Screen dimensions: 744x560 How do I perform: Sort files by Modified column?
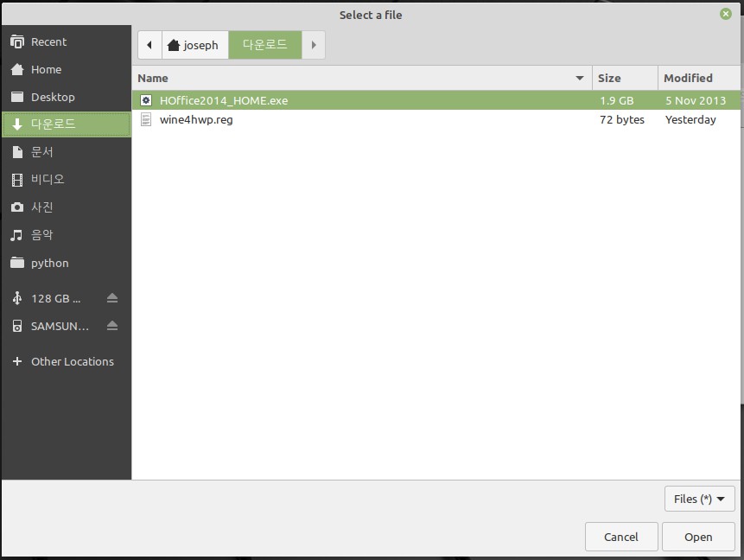pyautogui.click(x=699, y=78)
